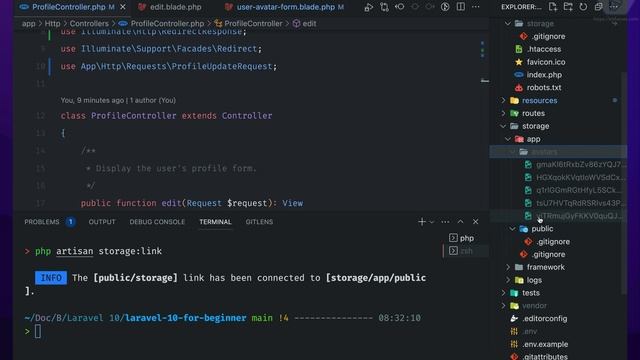The image size is (640, 360).
Task: Close the ProfileController.php tab
Action: (122, 7)
